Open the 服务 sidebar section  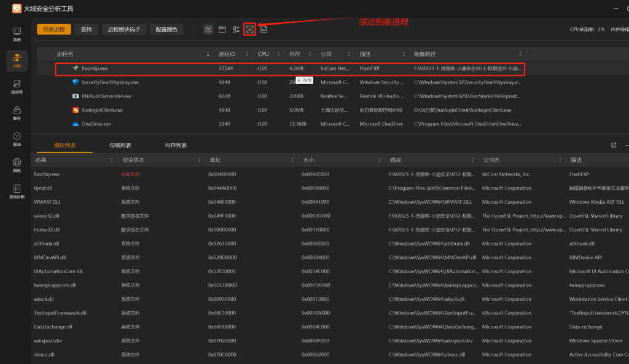[17, 113]
